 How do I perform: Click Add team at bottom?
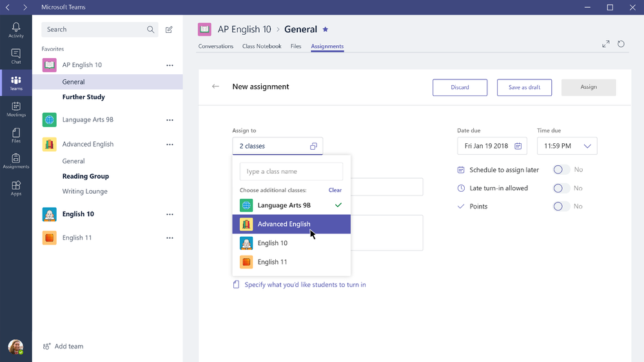(x=63, y=347)
